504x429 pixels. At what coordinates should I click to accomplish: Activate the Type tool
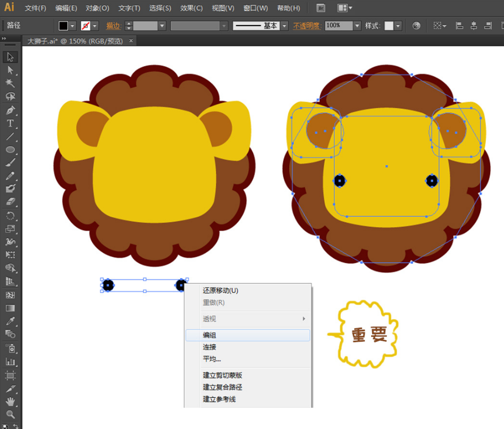[x=10, y=123]
